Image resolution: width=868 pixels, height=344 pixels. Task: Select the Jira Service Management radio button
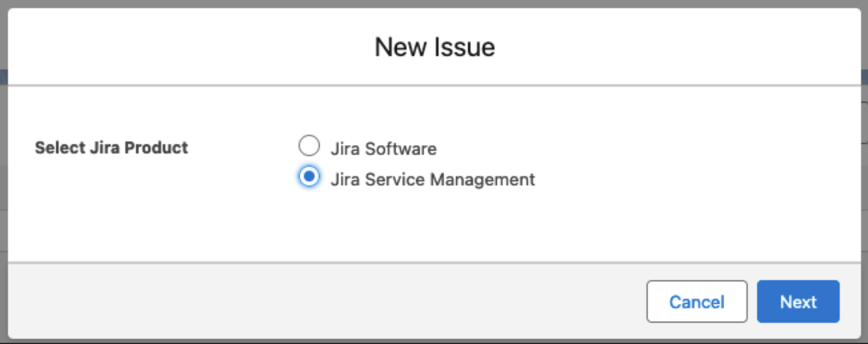click(309, 177)
